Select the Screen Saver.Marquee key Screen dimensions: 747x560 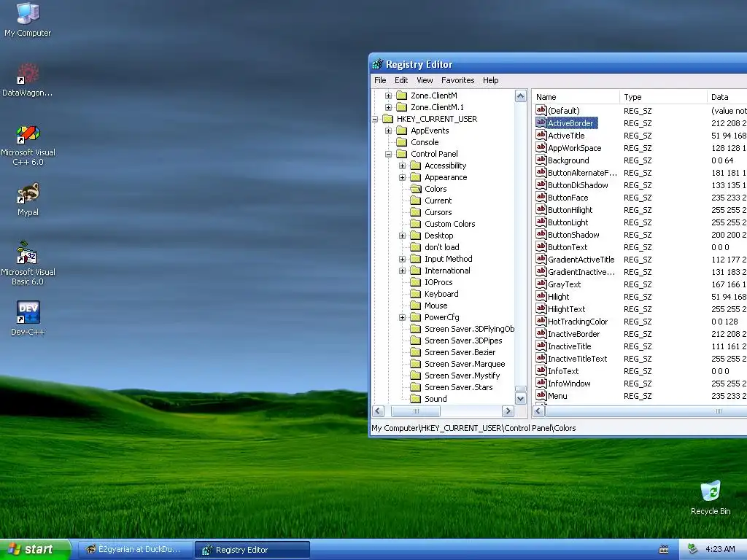(x=465, y=364)
